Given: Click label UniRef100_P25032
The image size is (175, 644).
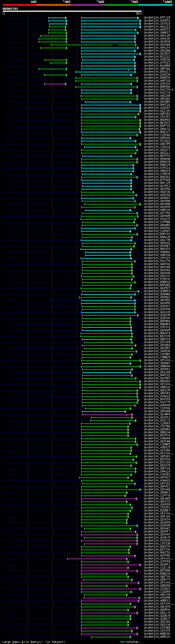Looking at the screenshot, I should pyautogui.click(x=157, y=279).
